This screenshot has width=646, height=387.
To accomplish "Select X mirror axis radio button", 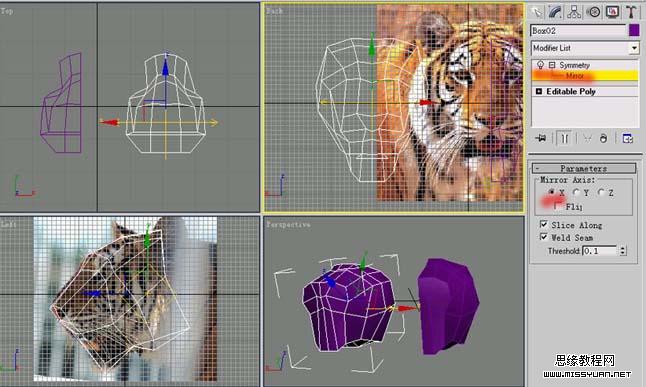I will [x=552, y=192].
